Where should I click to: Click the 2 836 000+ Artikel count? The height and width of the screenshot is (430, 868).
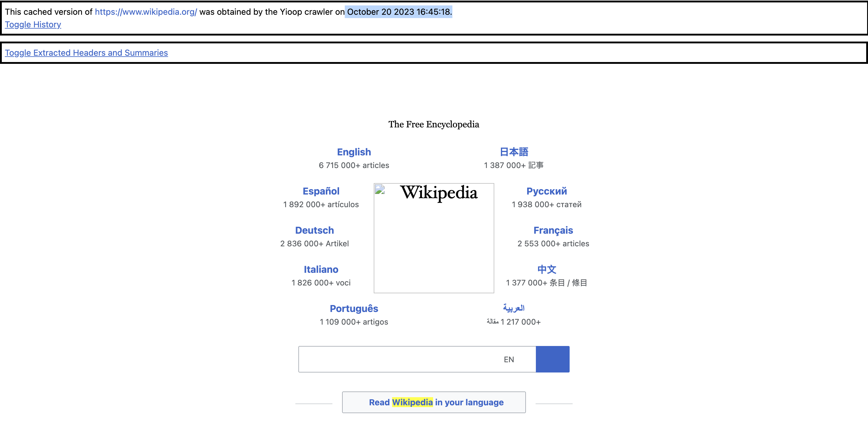click(314, 243)
